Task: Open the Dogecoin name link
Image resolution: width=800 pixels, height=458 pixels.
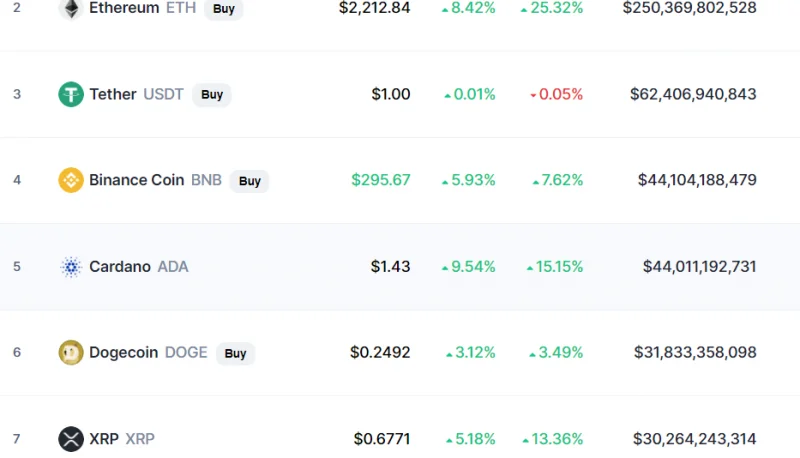Action: (x=123, y=352)
